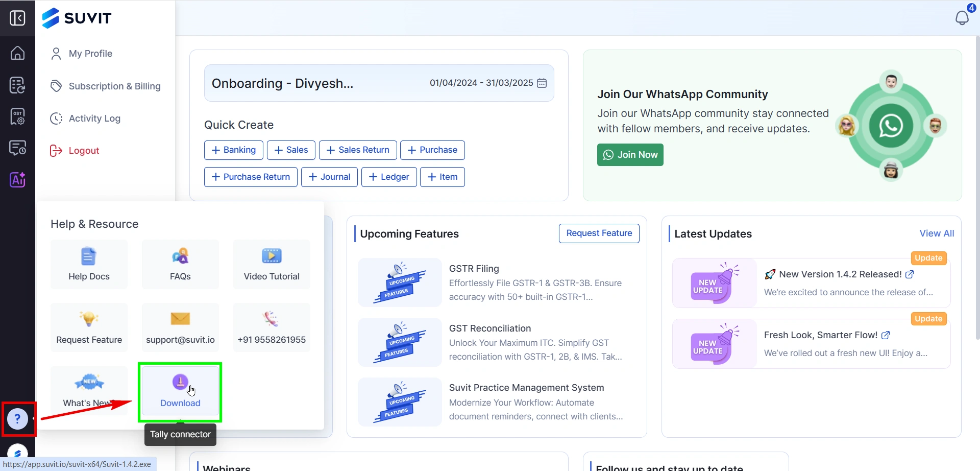Viewport: 980px width, 471px height.
Task: Open the FAQs tile
Action: (x=180, y=264)
